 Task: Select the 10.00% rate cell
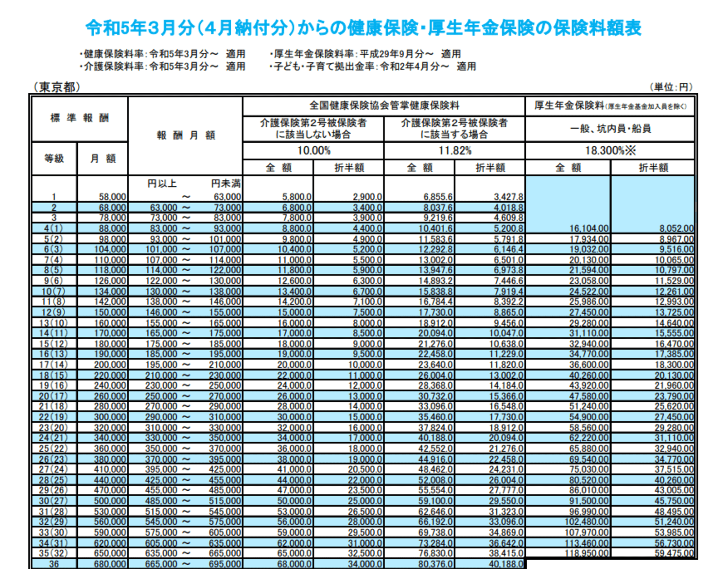tap(313, 151)
